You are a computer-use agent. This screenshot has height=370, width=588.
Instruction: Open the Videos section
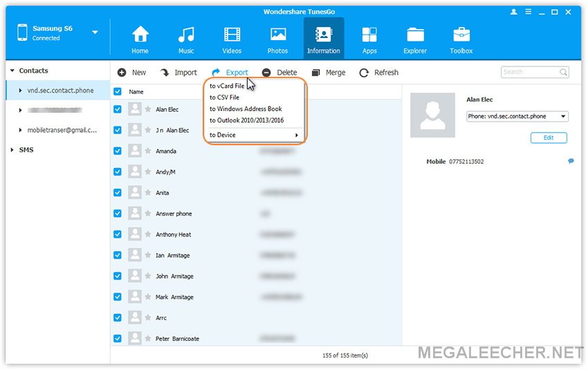point(232,39)
